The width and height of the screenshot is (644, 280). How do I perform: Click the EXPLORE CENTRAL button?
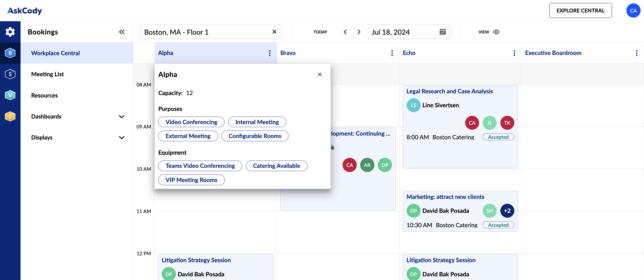coord(580,11)
